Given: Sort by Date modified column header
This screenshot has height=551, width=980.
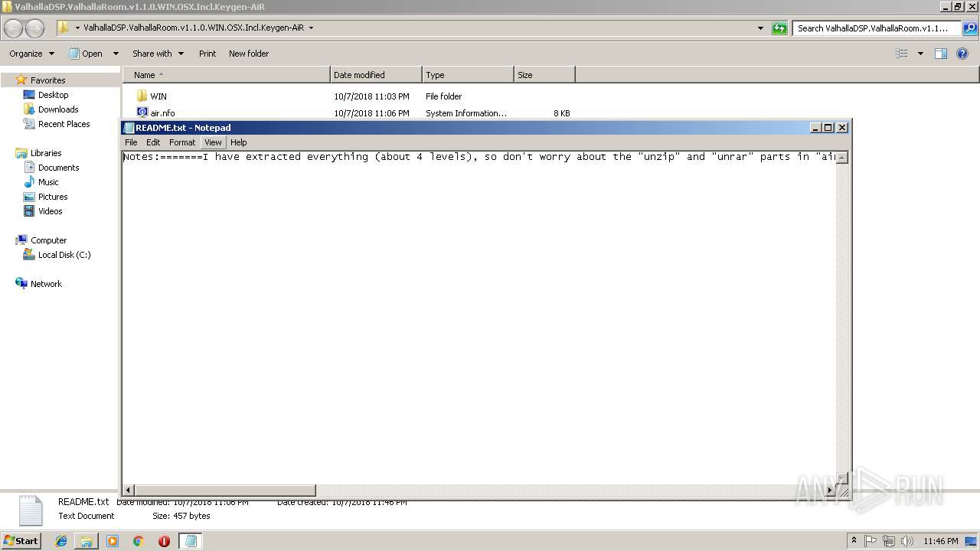Looking at the screenshot, I should point(376,75).
